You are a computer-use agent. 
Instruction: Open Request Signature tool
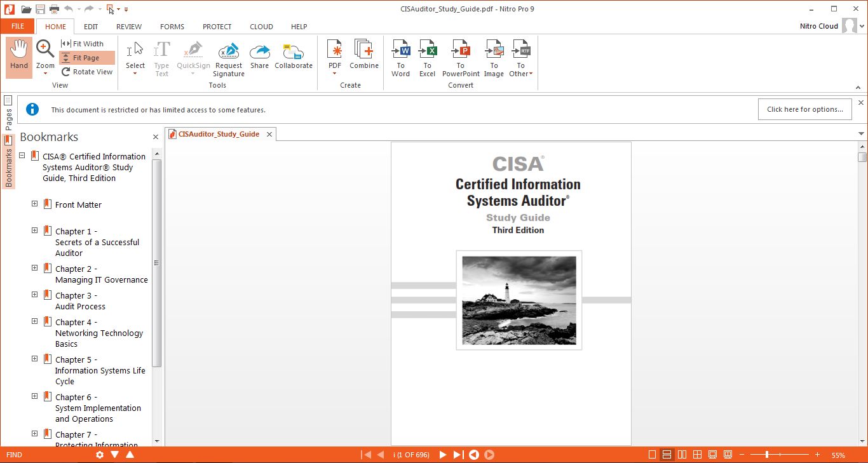click(x=229, y=60)
